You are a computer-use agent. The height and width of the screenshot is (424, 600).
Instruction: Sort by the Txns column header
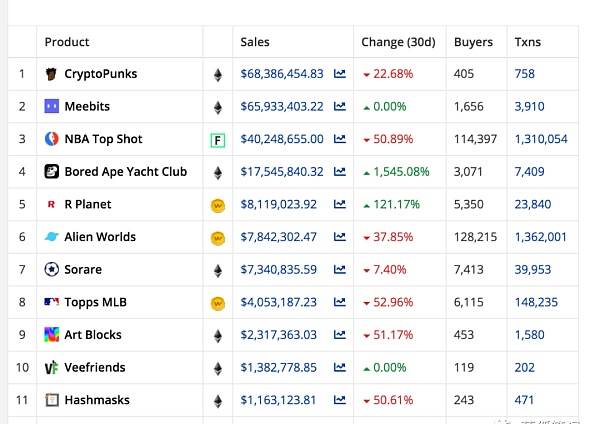(528, 42)
